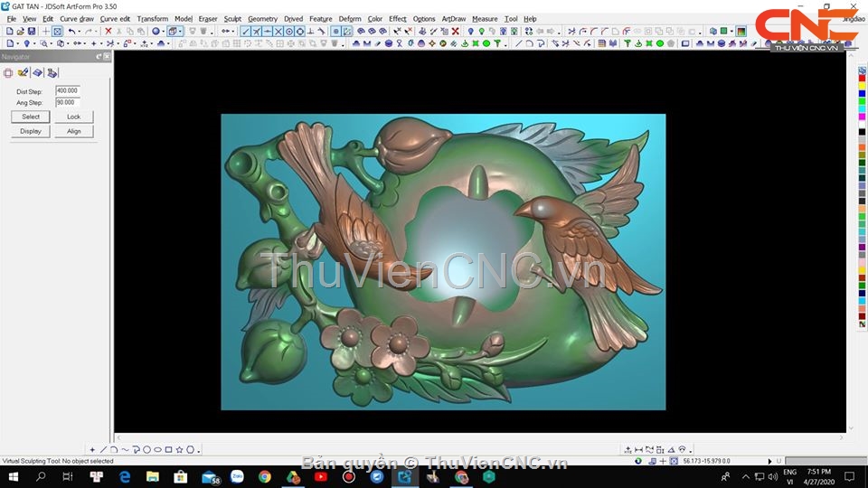Click the green pin marker icon
Image resolution: width=868 pixels, height=488 pixels.
[482, 32]
